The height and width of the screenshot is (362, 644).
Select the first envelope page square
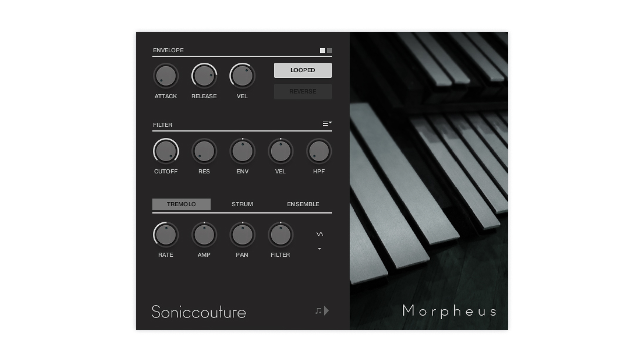tap(322, 51)
